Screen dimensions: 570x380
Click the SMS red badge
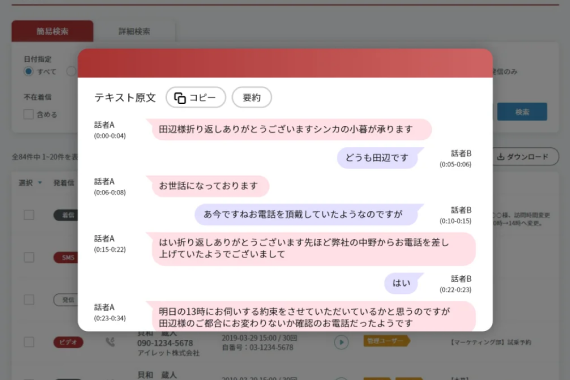(x=67, y=257)
